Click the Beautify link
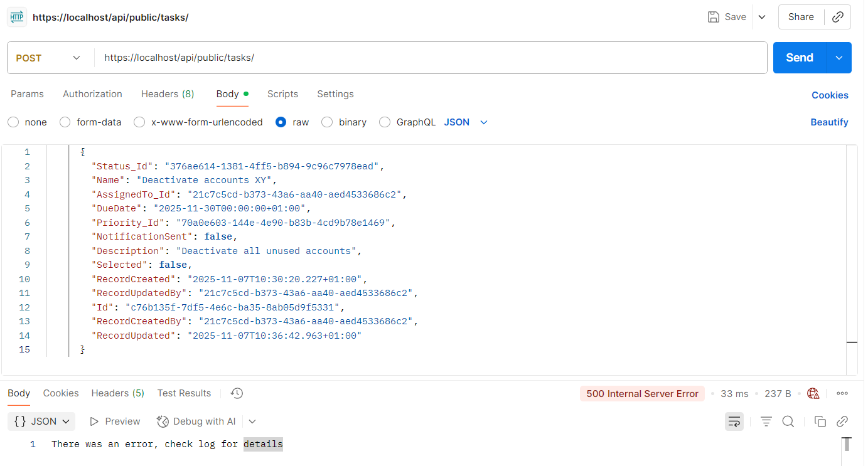 (x=829, y=122)
